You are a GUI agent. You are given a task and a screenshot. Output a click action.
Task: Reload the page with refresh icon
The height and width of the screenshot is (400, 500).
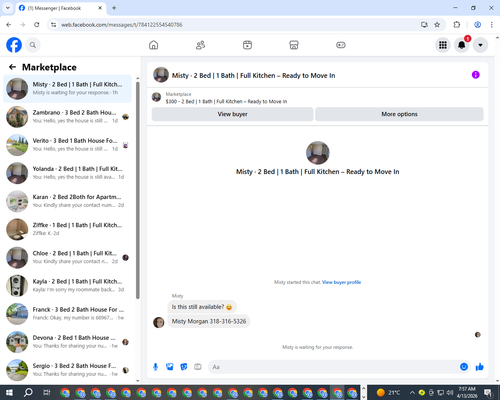pos(37,25)
